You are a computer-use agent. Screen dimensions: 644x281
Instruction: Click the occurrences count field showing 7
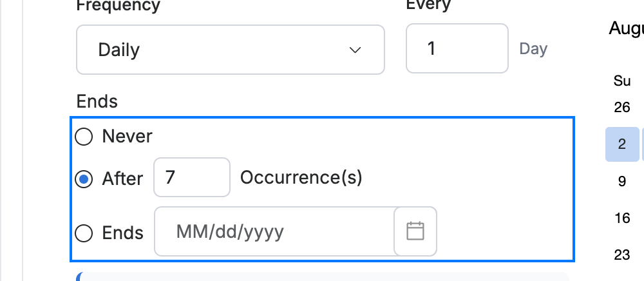coord(192,177)
